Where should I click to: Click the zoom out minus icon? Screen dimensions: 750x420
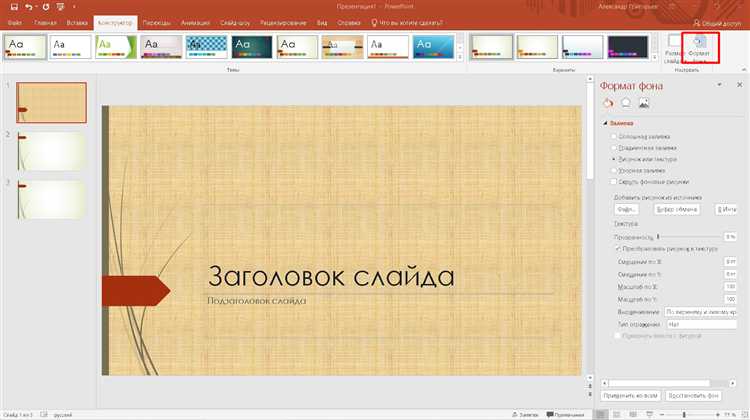(662, 415)
